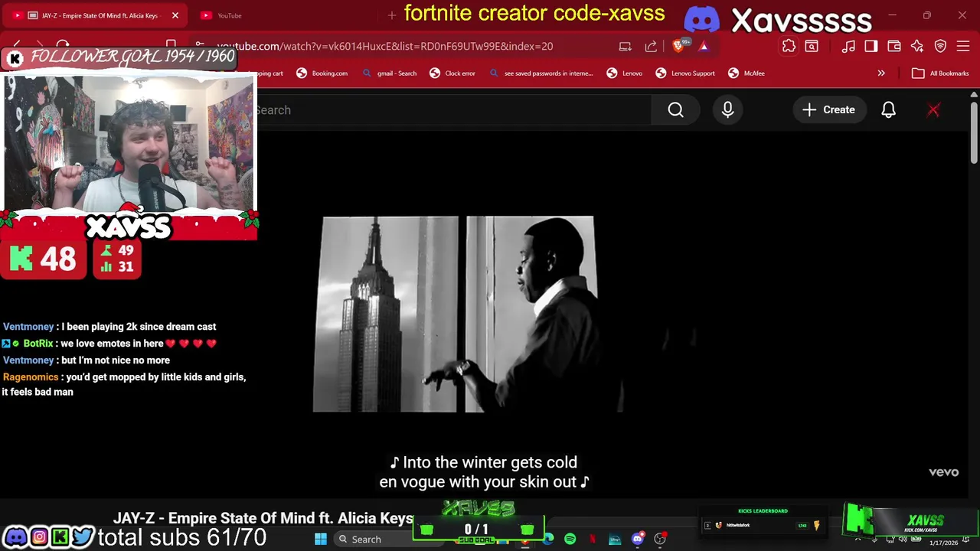Click the 1/17/2026 date in system tray
980x551 pixels.
943,543
